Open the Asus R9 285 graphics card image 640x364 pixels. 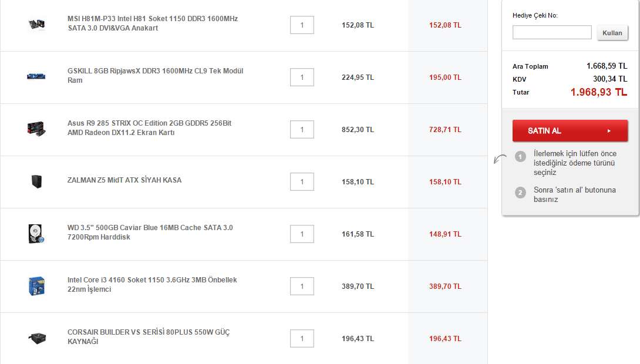click(36, 129)
